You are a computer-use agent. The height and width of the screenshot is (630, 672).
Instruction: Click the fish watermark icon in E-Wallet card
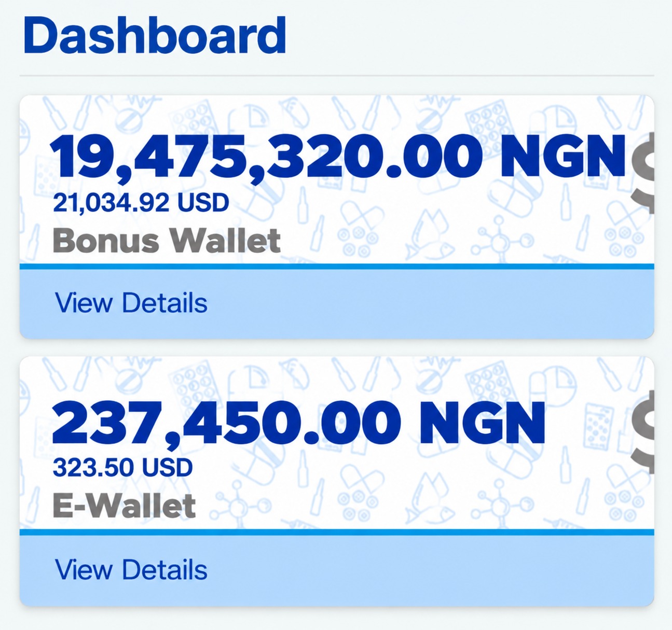tap(427, 495)
